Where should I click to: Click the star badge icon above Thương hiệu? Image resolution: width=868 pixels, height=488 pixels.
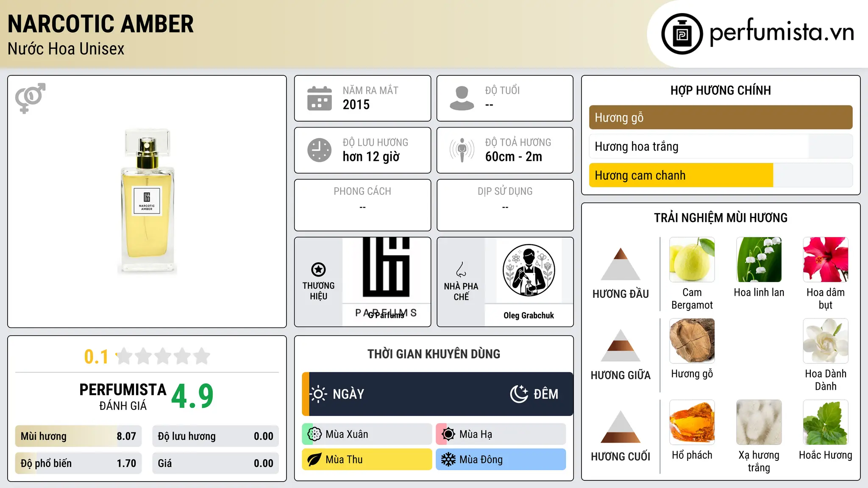[318, 269]
